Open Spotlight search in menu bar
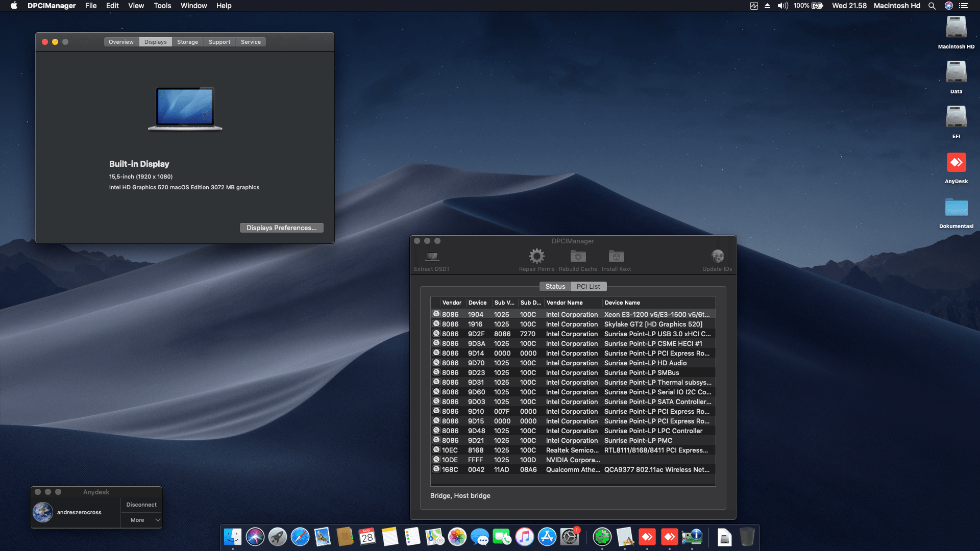980x551 pixels. (x=932, y=6)
